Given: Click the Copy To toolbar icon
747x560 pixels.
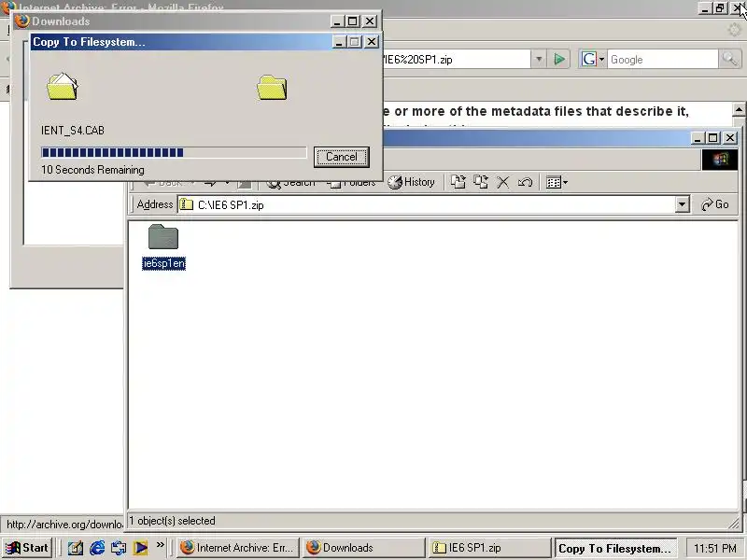Looking at the screenshot, I should pyautogui.click(x=480, y=182).
